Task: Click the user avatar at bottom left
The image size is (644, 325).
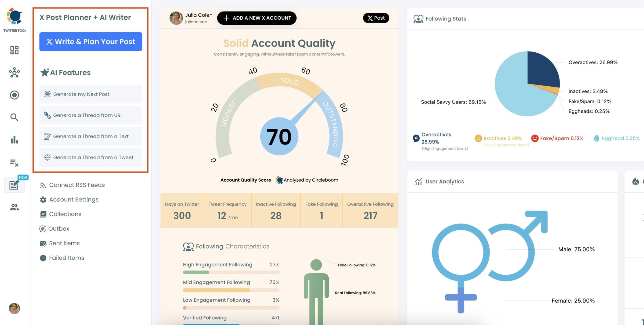Action: (14, 308)
